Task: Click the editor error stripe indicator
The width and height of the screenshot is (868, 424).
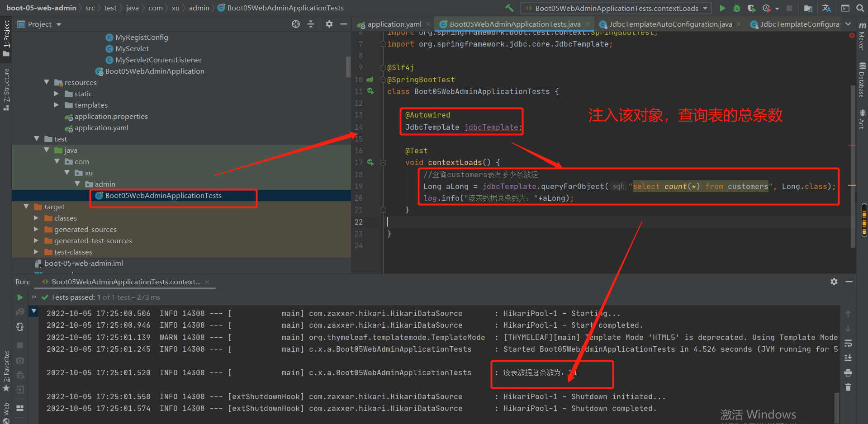Action: 852,35
